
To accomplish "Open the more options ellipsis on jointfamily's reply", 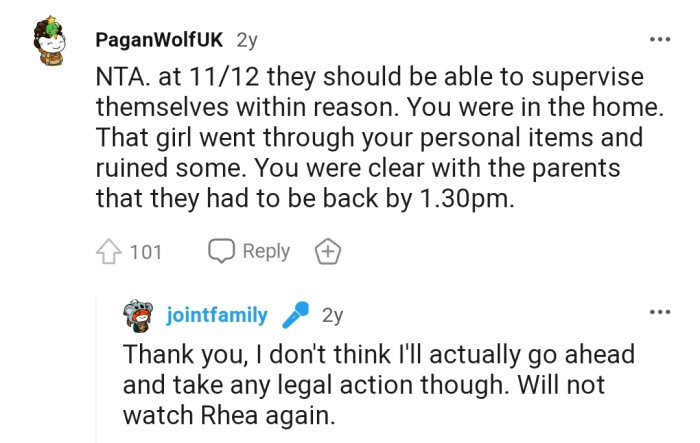I will tap(660, 312).
